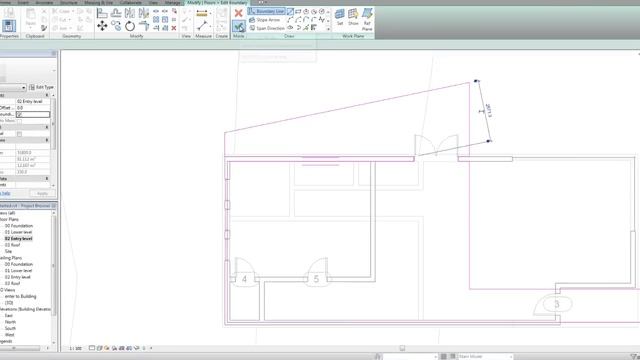Toggle the unchecked Structural checkbox in the Properties palette

coord(19,134)
